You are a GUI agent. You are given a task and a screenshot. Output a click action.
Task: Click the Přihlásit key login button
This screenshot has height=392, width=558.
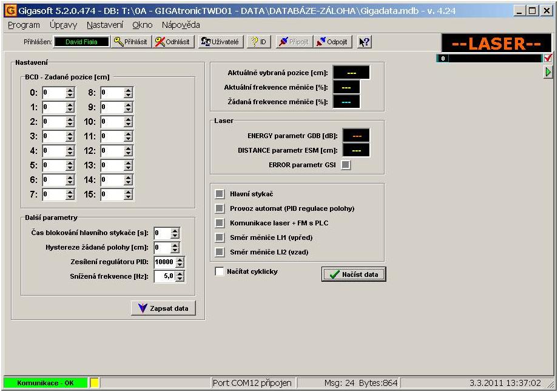[130, 42]
